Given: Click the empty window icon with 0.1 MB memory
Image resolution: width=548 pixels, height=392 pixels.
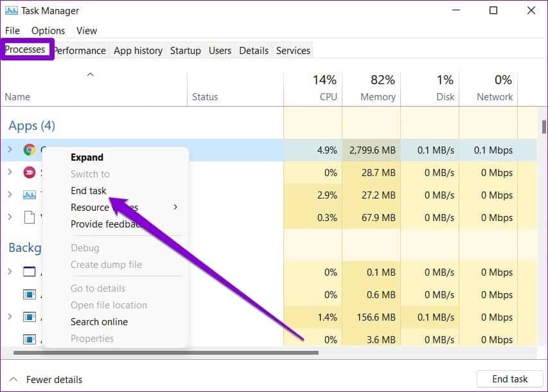Looking at the screenshot, I should 30,271.
